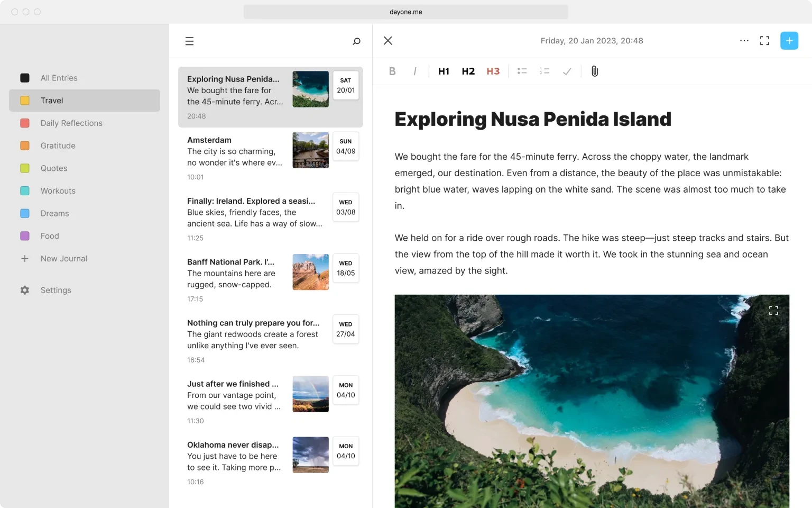The height and width of the screenshot is (508, 812).
Task: Enter fullscreen editor mode
Action: tap(764, 41)
